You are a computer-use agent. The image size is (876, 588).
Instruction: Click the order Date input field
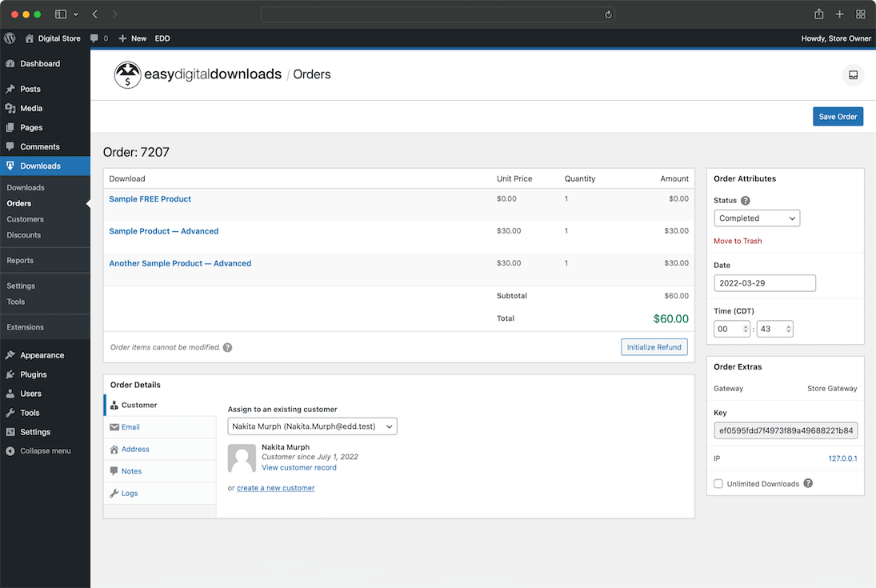pos(764,283)
